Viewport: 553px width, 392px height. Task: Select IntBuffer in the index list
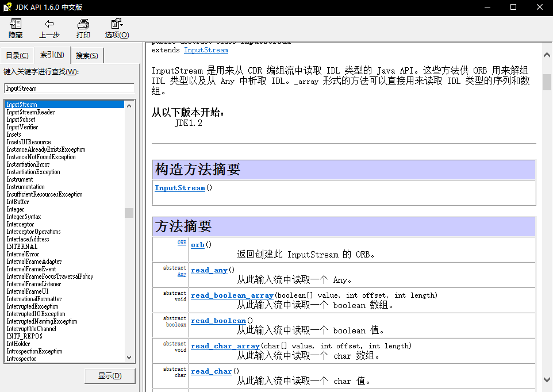tap(18, 202)
